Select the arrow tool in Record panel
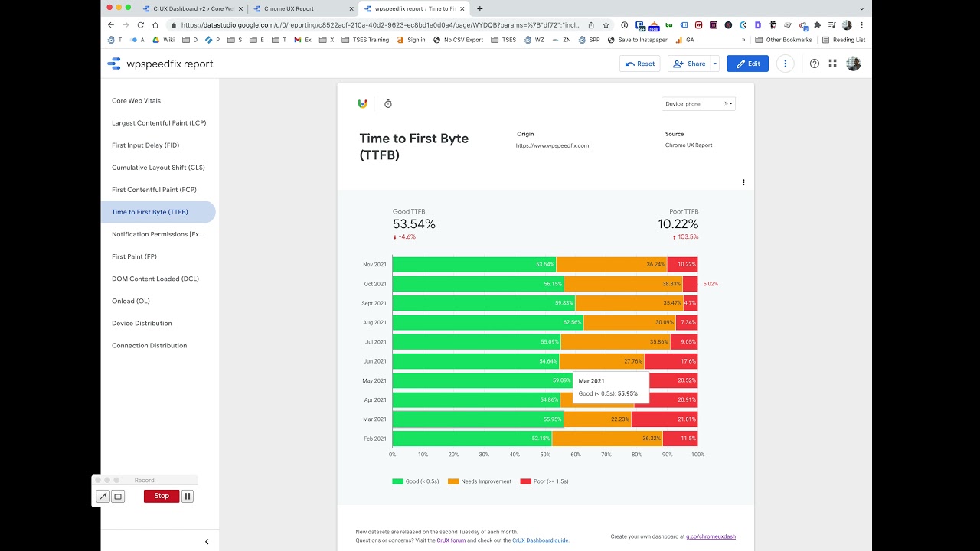Screen dimensions: 980x551 pos(103,497)
